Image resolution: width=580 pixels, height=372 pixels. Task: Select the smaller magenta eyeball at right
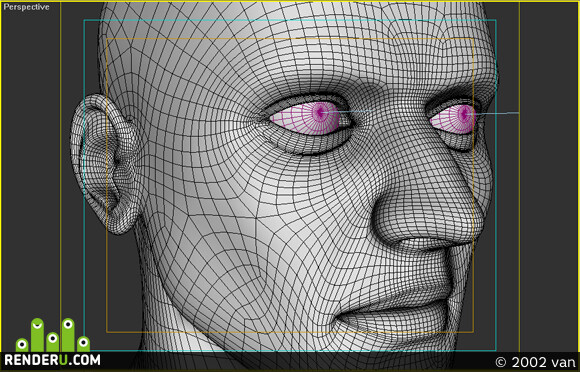point(453,119)
